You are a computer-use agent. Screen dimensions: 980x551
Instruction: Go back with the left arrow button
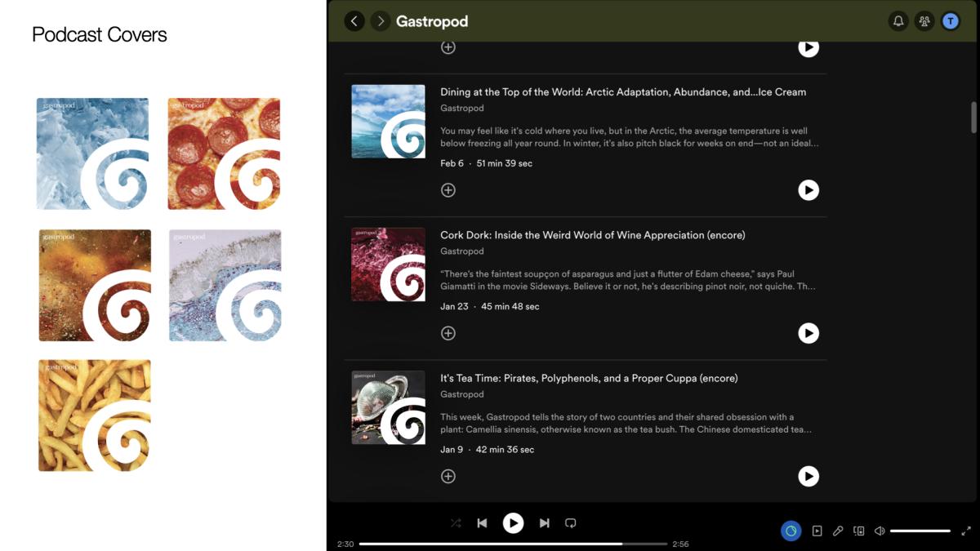(x=354, y=21)
